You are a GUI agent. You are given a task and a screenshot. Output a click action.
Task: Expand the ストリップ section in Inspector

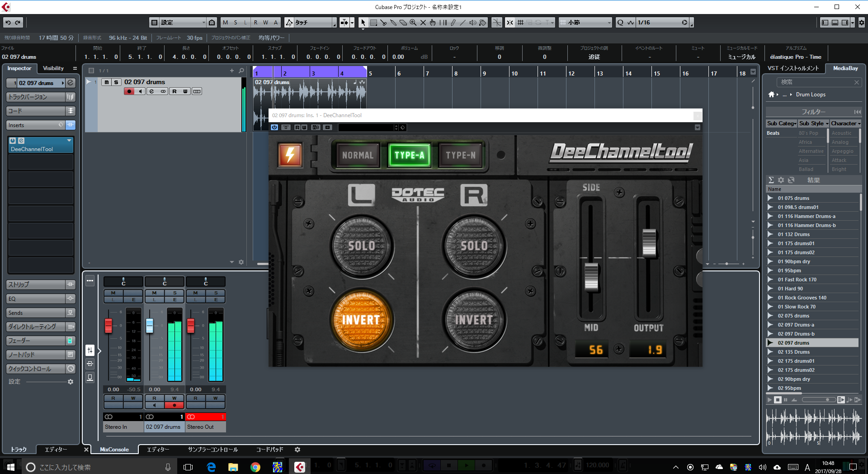36,284
